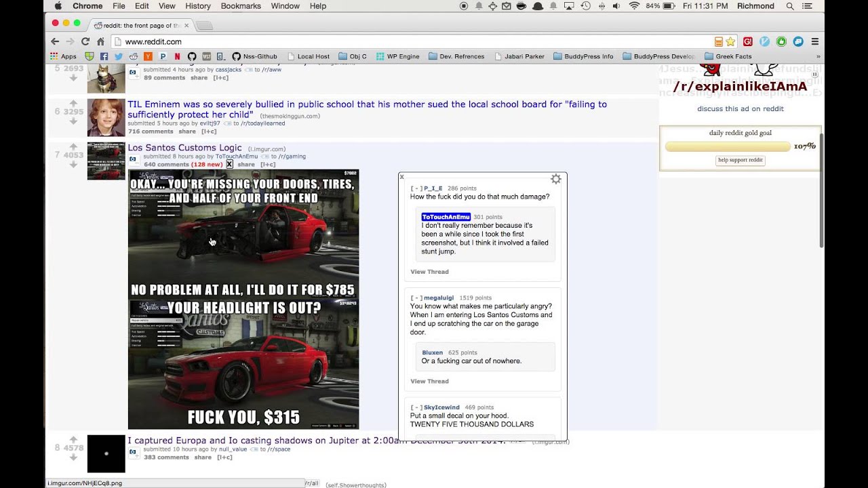The image size is (868, 488).
Task: Collapse megaluigi comment in preview
Action: pyautogui.click(x=416, y=298)
